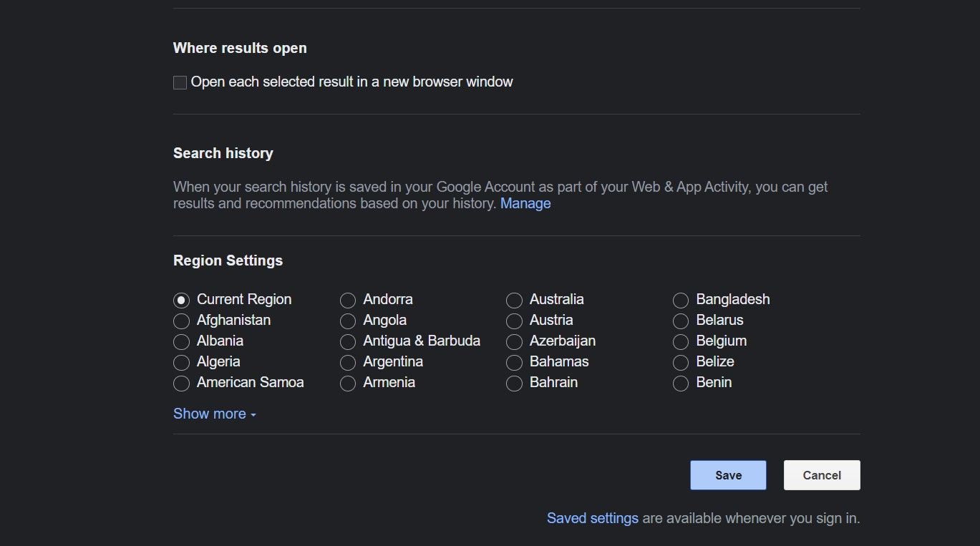Choose Andorra as search region
Image resolution: width=980 pixels, height=546 pixels.
348,300
